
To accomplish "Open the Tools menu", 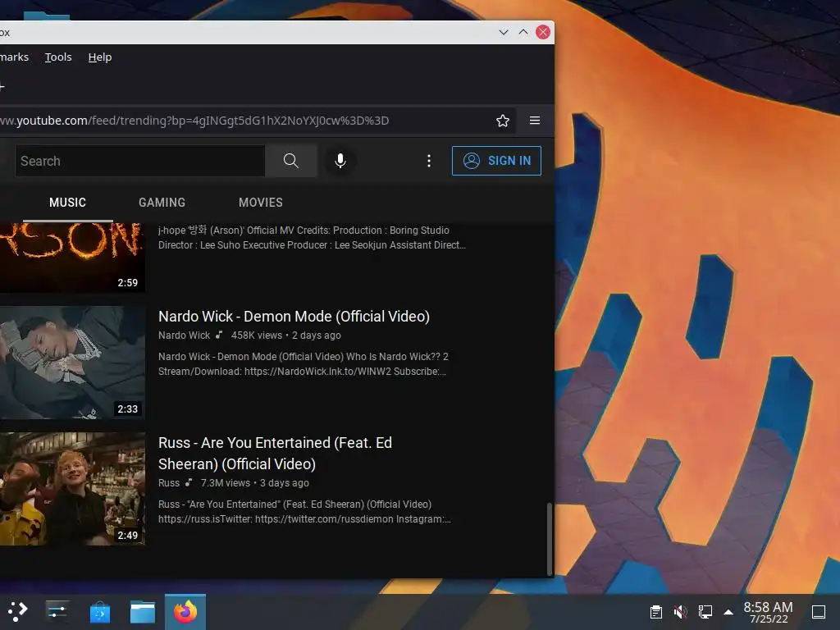I will (x=58, y=57).
